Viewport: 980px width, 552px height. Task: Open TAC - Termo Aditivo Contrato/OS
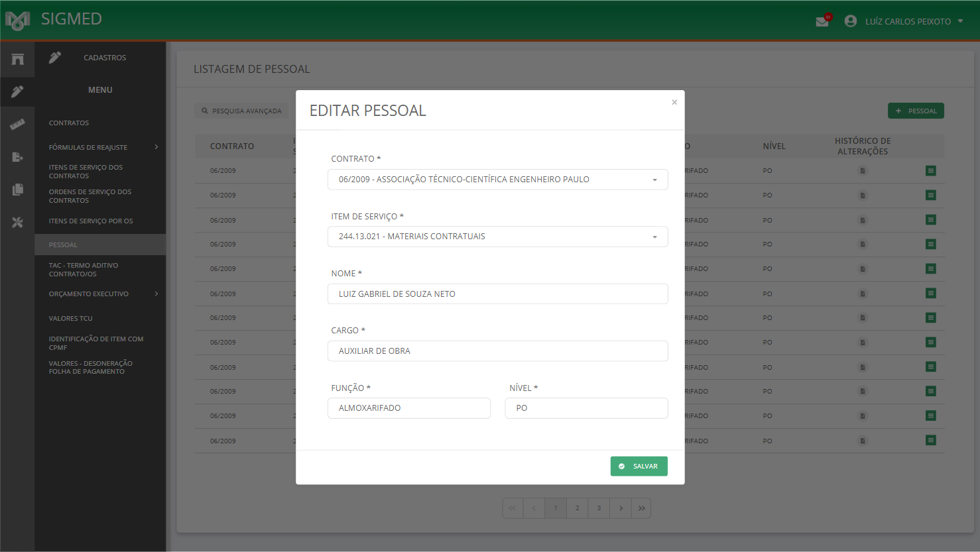[84, 270]
